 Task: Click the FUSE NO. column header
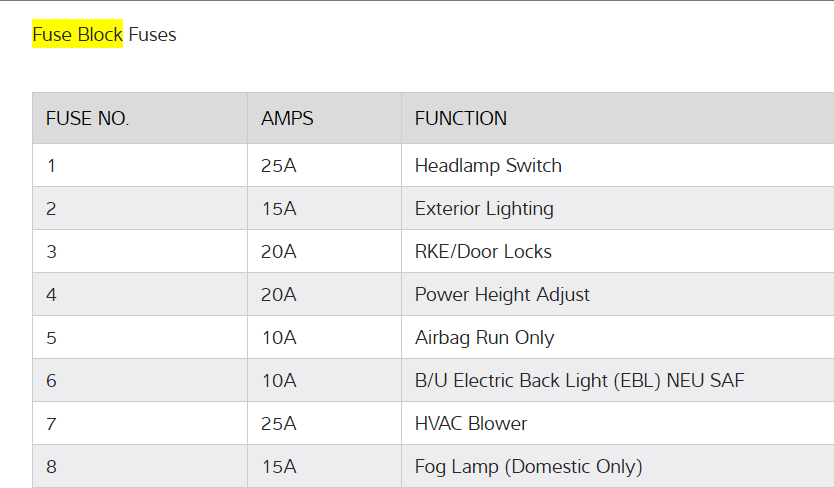tap(88, 118)
